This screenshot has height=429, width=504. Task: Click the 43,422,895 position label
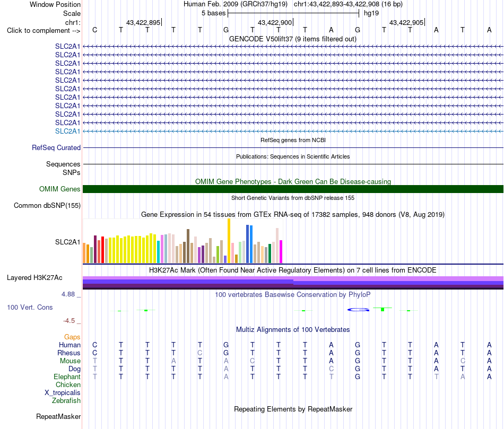coord(143,22)
